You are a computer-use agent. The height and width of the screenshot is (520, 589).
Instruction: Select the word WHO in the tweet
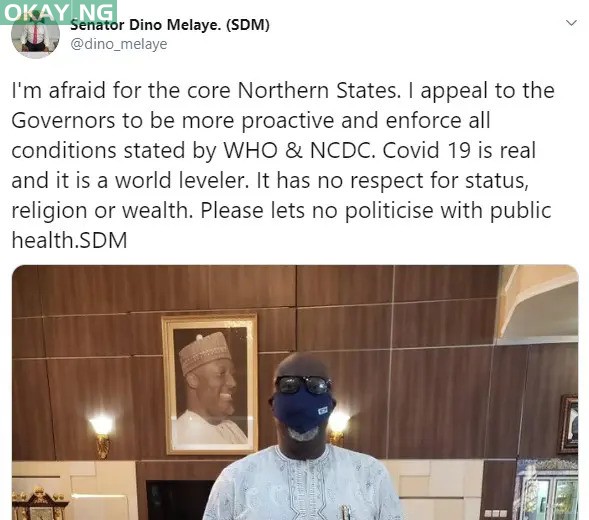(251, 150)
